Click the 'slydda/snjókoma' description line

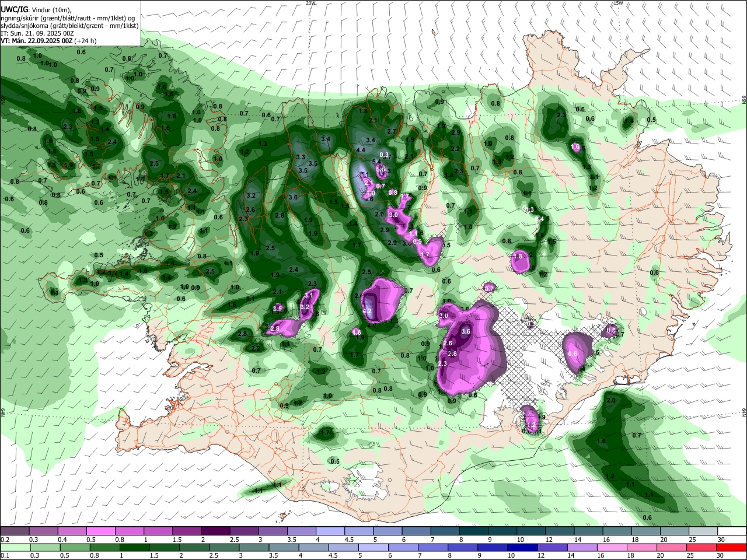coord(69,26)
